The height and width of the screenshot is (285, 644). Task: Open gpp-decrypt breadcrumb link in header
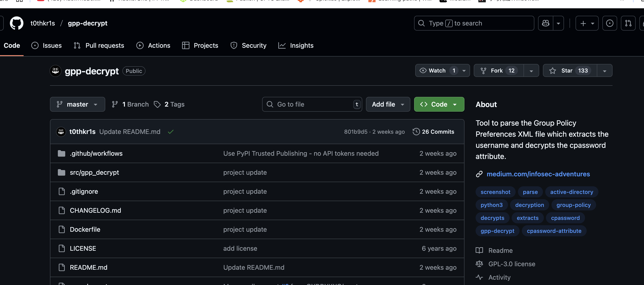click(87, 23)
